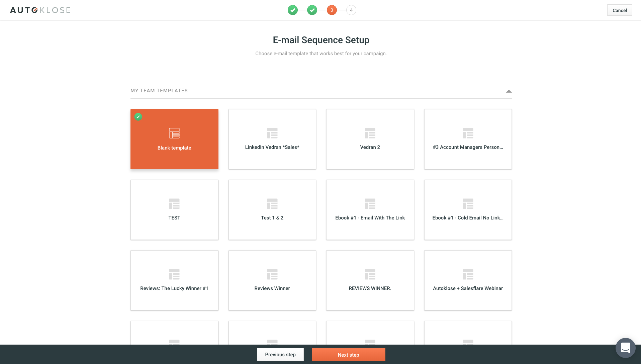The height and width of the screenshot is (364, 641).
Task: Toggle the green checkmark on Blank template
Action: coord(138,117)
